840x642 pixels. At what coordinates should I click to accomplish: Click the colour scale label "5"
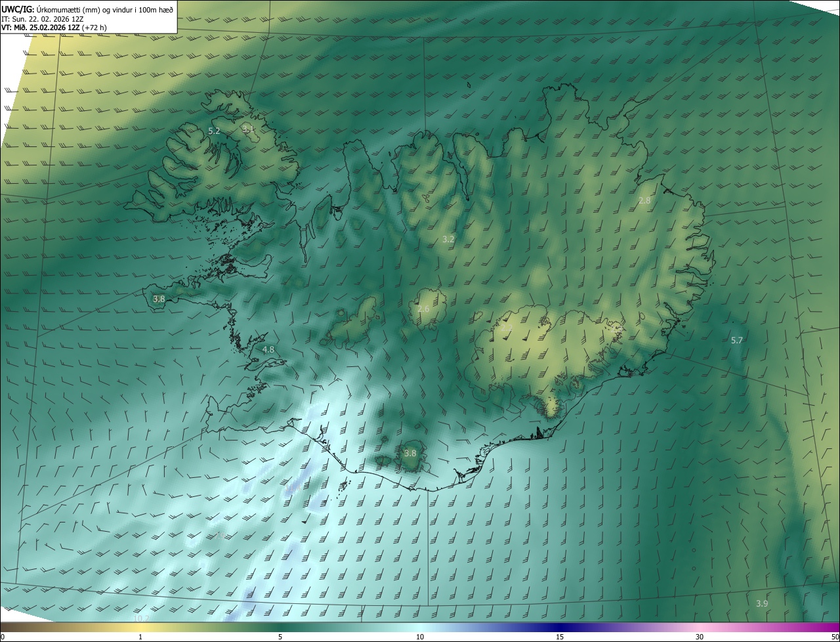pyautogui.click(x=280, y=637)
